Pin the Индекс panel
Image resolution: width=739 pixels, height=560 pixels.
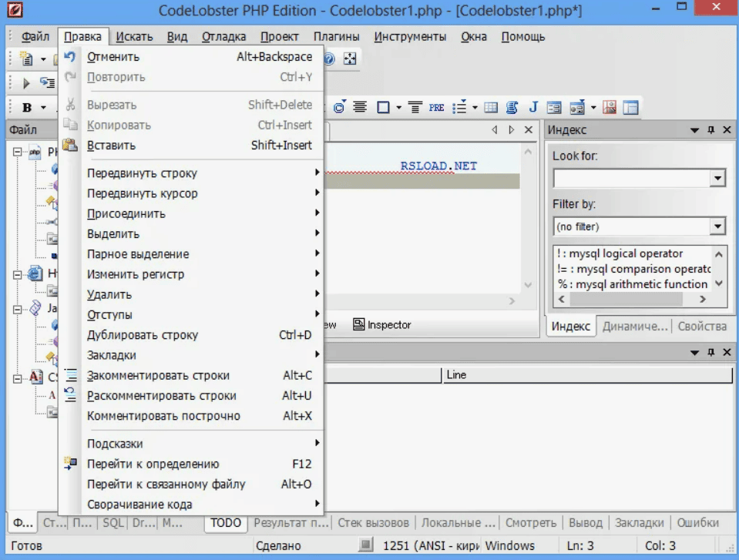(711, 129)
